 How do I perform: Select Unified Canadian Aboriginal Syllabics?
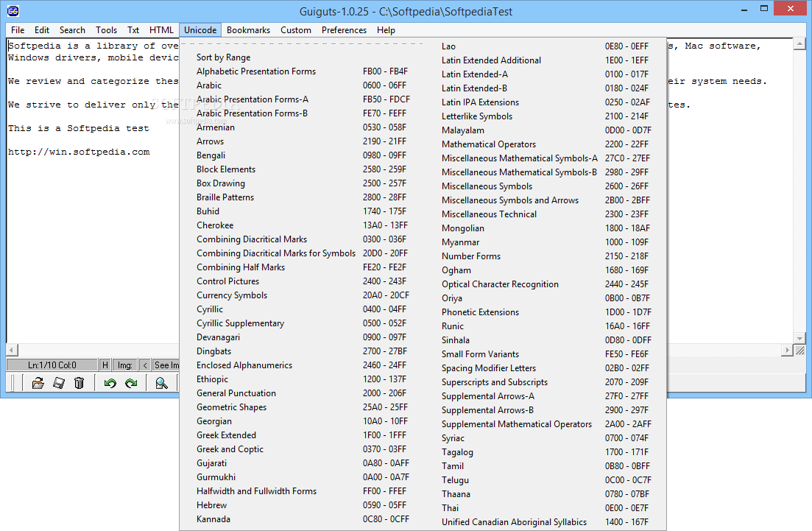[x=546, y=522]
